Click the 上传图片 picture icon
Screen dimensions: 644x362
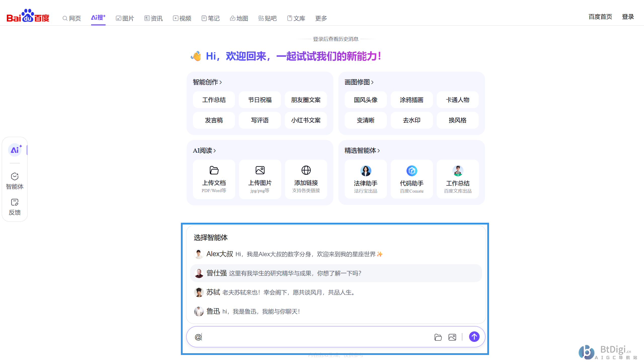pos(260,170)
